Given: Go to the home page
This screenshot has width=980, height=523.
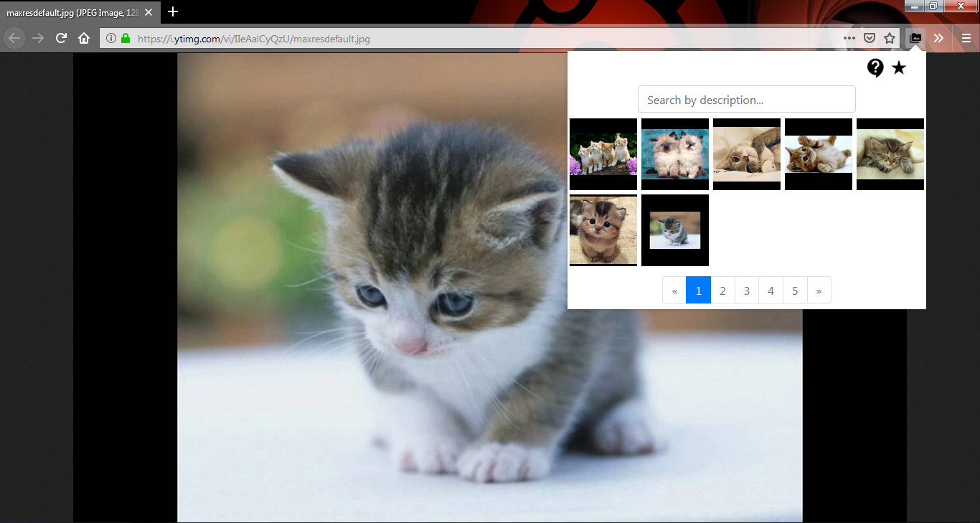Looking at the screenshot, I should click(x=84, y=38).
